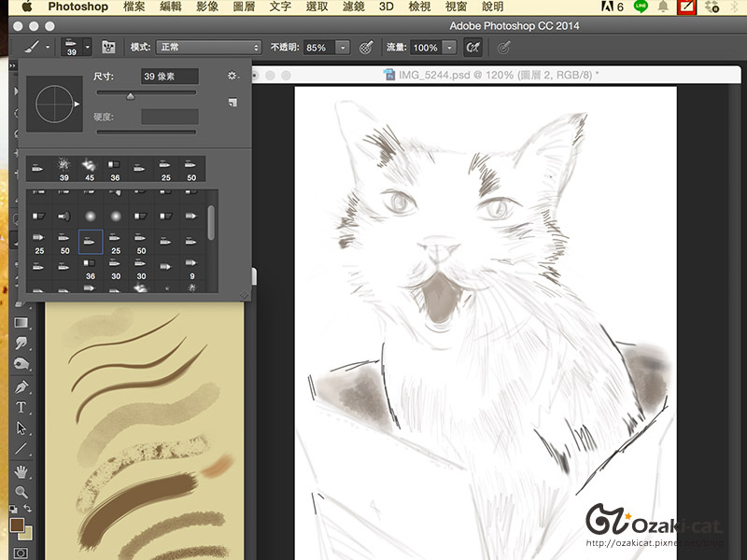Image resolution: width=747 pixels, height=560 pixels.
Task: Open the 圖層 menu in menu bar
Action: [x=243, y=7]
